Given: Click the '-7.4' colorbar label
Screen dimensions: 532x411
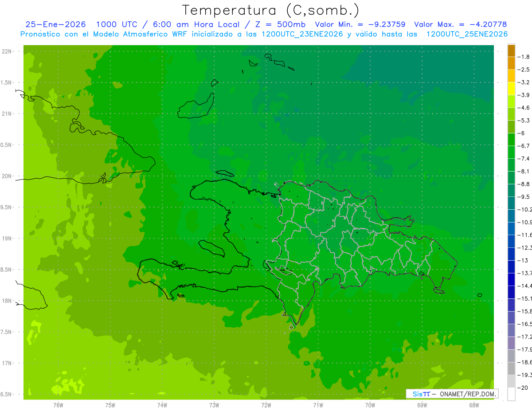Looking at the screenshot, I should pyautogui.click(x=524, y=159).
